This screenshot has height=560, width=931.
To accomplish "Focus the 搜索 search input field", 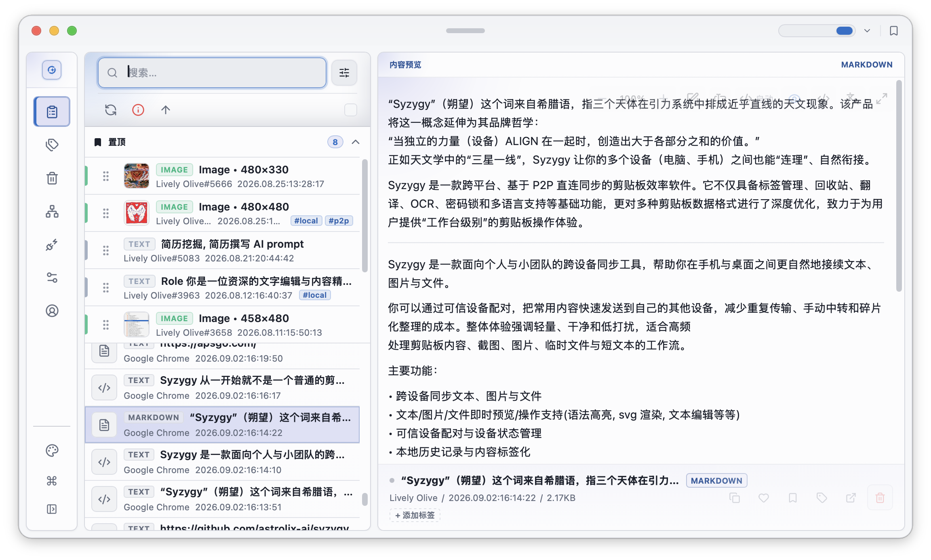I will pyautogui.click(x=212, y=73).
